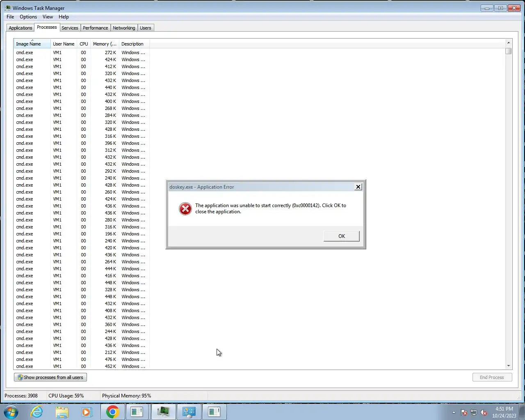This screenshot has height=420, width=525.
Task: Sort by the Image Name column
Action: [32, 44]
